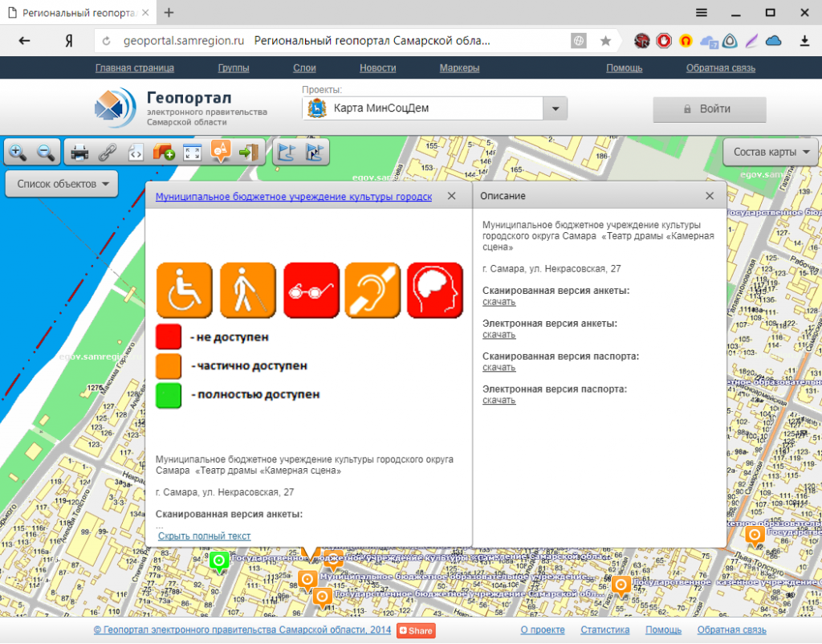Open the 'О проекте' footer link
Image resolution: width=822 pixels, height=644 pixels.
point(543,630)
